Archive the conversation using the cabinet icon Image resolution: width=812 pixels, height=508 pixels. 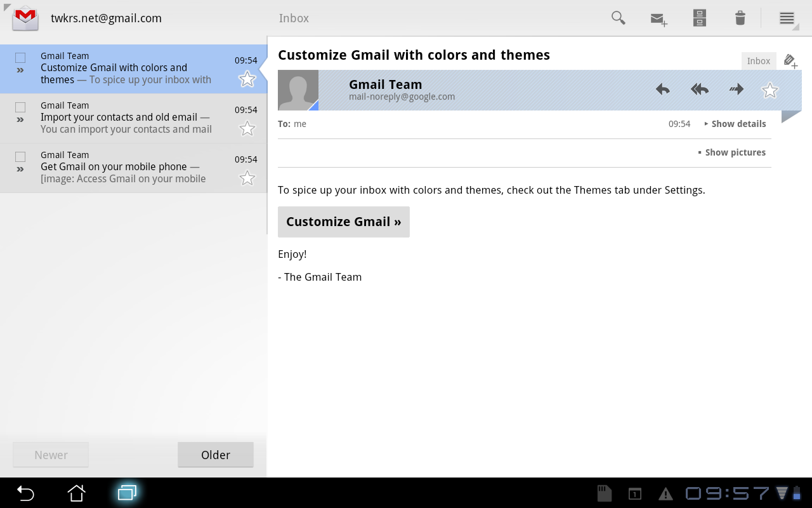(700, 18)
